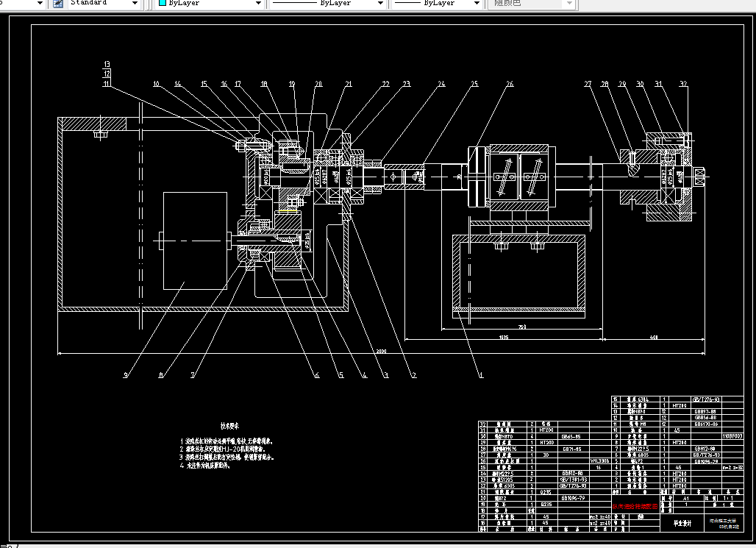This screenshot has height=548, width=756.
Task: Click the part balloon number 32
Action: point(683,83)
